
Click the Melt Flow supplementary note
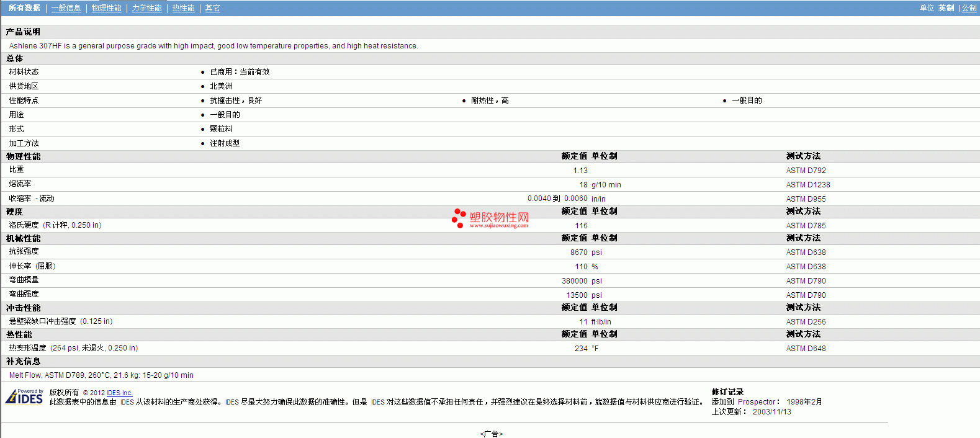click(101, 375)
